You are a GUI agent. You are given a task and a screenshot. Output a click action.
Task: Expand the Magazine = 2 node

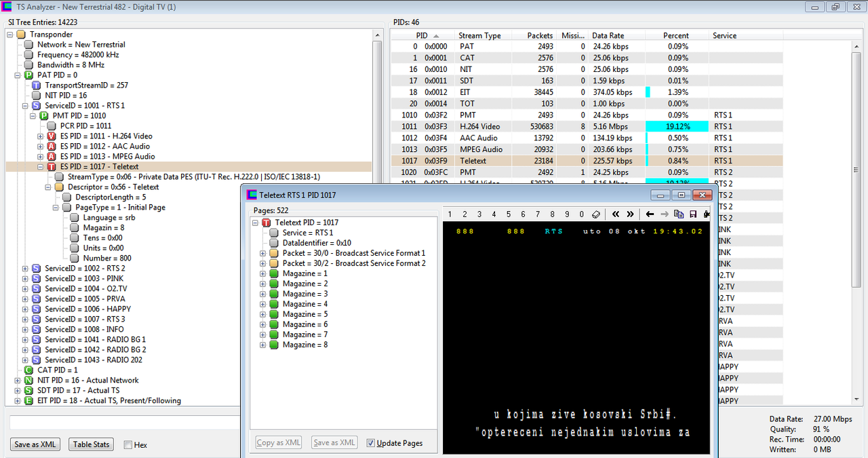click(263, 284)
